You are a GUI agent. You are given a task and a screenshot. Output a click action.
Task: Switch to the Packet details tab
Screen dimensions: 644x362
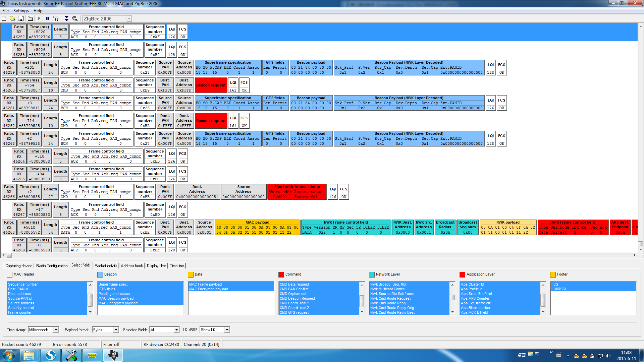tap(106, 266)
